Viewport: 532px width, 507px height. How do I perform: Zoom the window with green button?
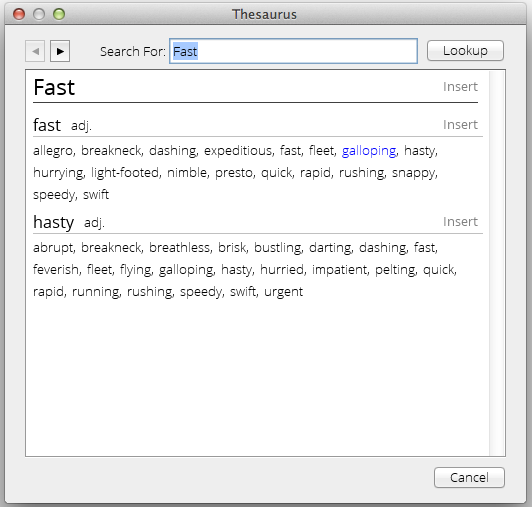point(59,14)
